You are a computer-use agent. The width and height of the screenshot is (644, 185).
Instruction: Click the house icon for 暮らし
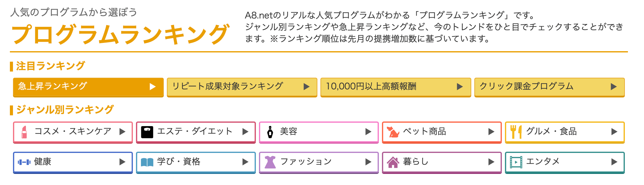393,162
